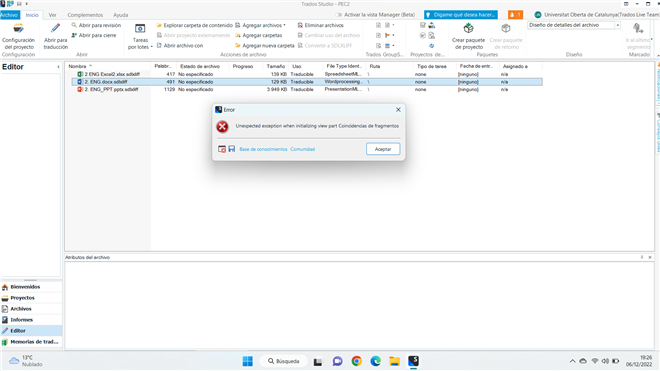Go to Proyectos view
This screenshot has height=371, width=660.
coord(31,298)
